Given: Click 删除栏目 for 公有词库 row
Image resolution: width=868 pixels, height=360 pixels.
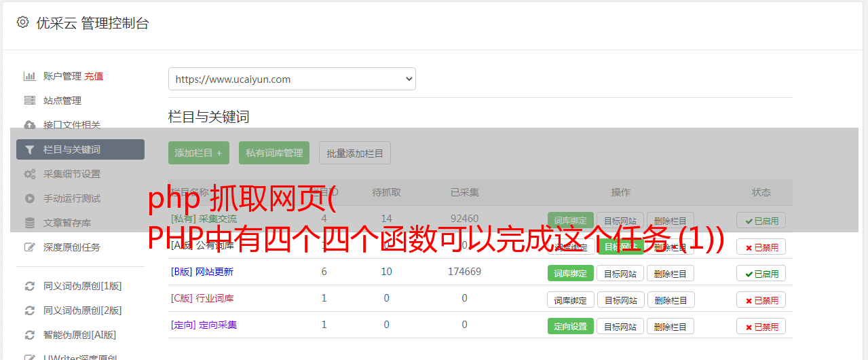Looking at the screenshot, I should pos(671,247).
